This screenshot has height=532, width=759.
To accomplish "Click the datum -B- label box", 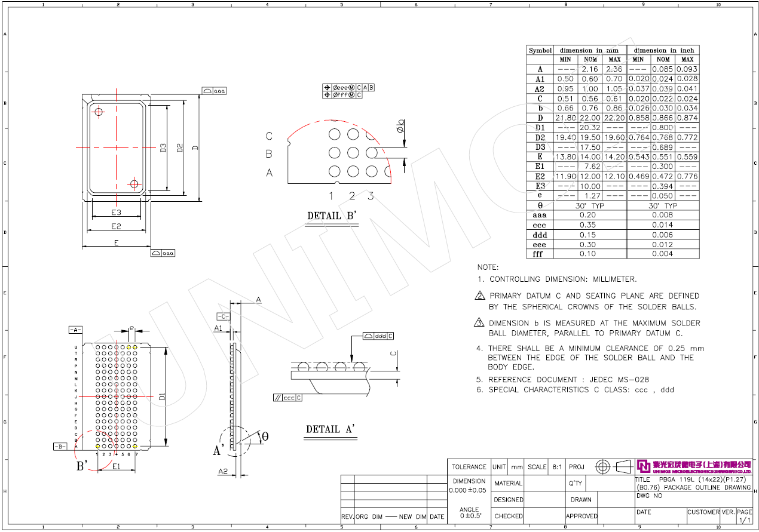I will [59, 446].
